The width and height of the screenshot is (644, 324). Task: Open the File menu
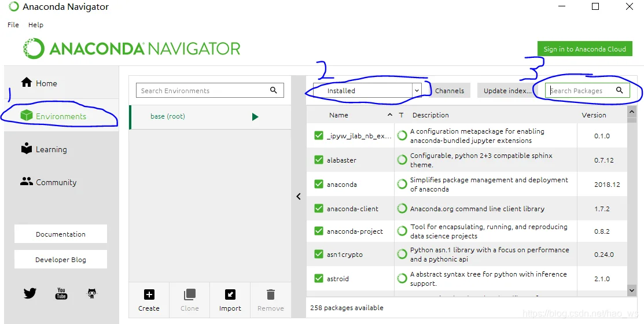tap(13, 25)
